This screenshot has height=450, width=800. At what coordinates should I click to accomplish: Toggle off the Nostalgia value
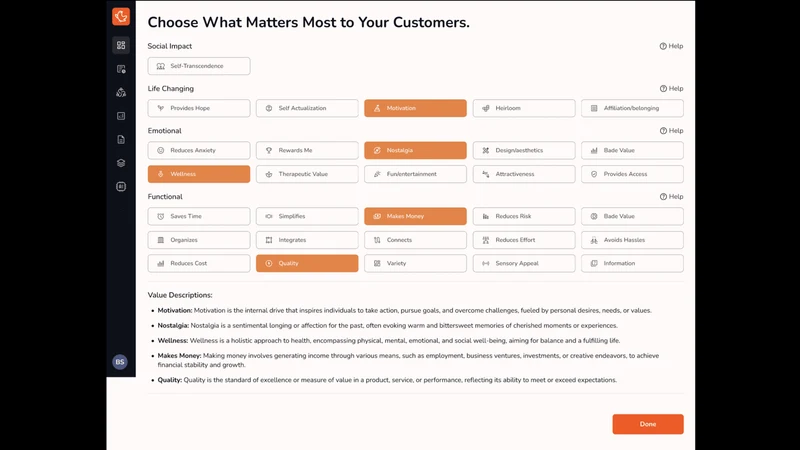coord(415,151)
